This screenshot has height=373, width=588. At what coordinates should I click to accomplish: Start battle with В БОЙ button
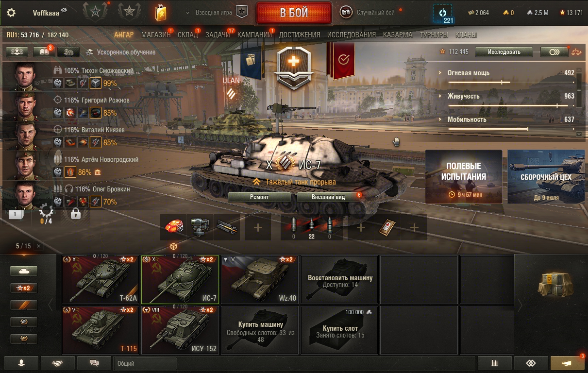point(294,13)
